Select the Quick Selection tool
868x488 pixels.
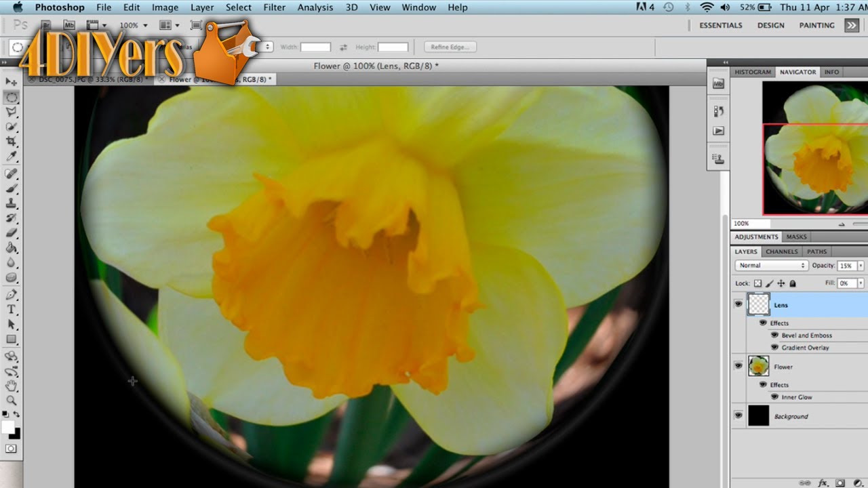[12, 127]
